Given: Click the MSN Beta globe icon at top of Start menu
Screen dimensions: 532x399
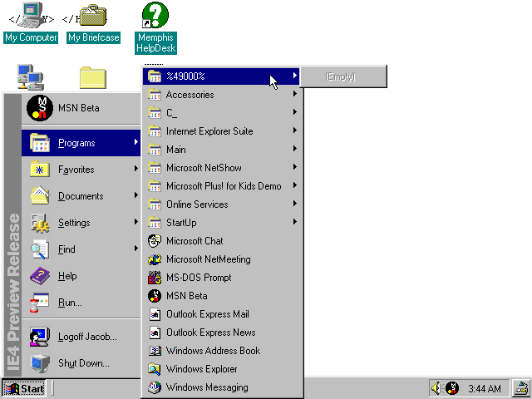Looking at the screenshot, I should 40,108.
